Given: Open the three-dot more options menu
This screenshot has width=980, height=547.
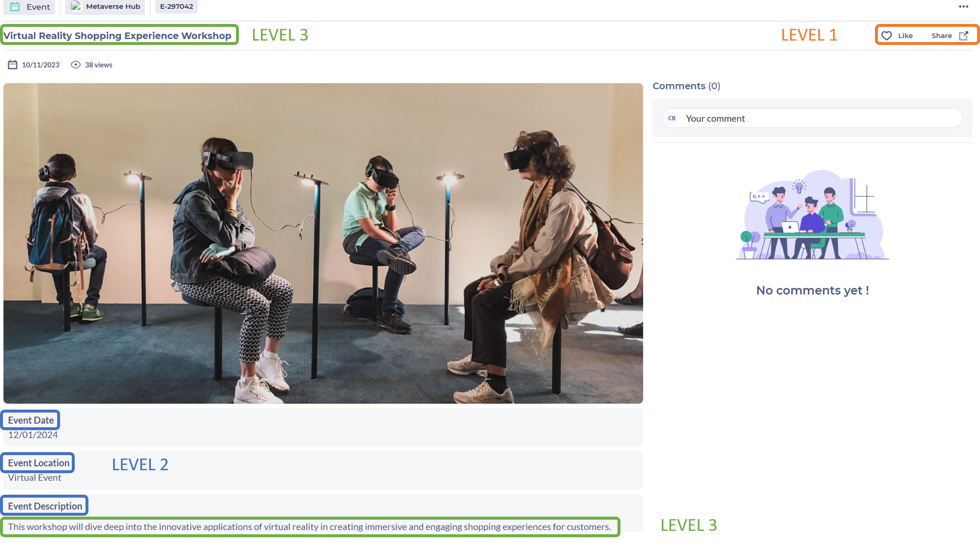Looking at the screenshot, I should (x=963, y=6).
